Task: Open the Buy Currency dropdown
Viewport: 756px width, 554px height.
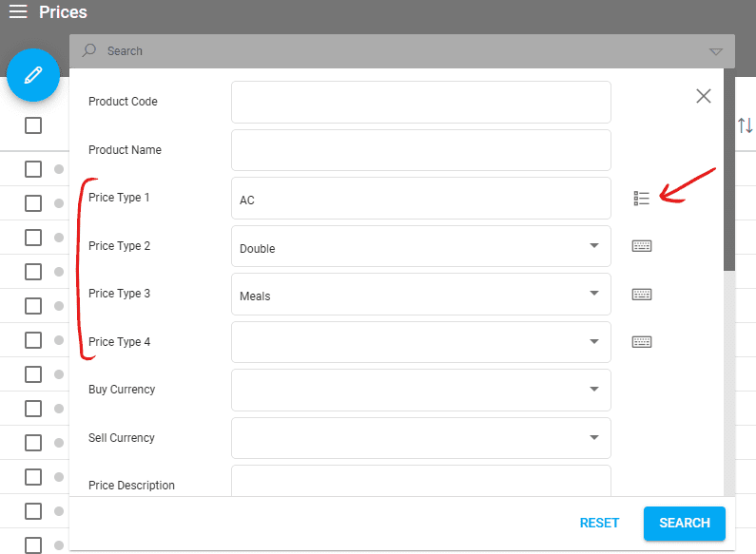Action: click(x=421, y=391)
